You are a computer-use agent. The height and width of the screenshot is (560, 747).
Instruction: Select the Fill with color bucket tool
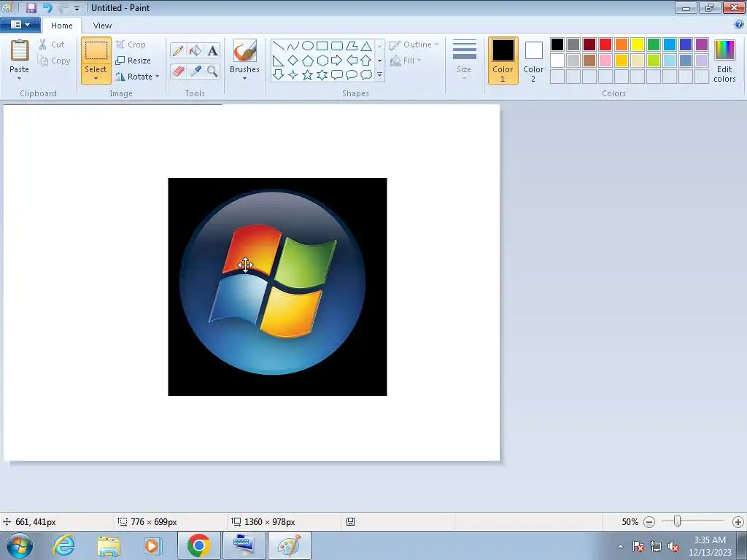coord(196,50)
